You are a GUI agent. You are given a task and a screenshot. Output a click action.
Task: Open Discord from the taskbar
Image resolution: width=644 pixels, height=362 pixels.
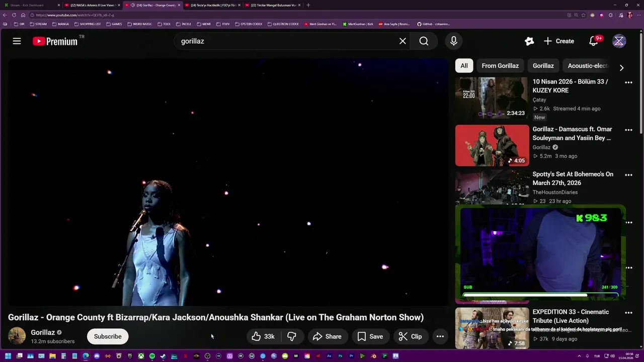97,356
